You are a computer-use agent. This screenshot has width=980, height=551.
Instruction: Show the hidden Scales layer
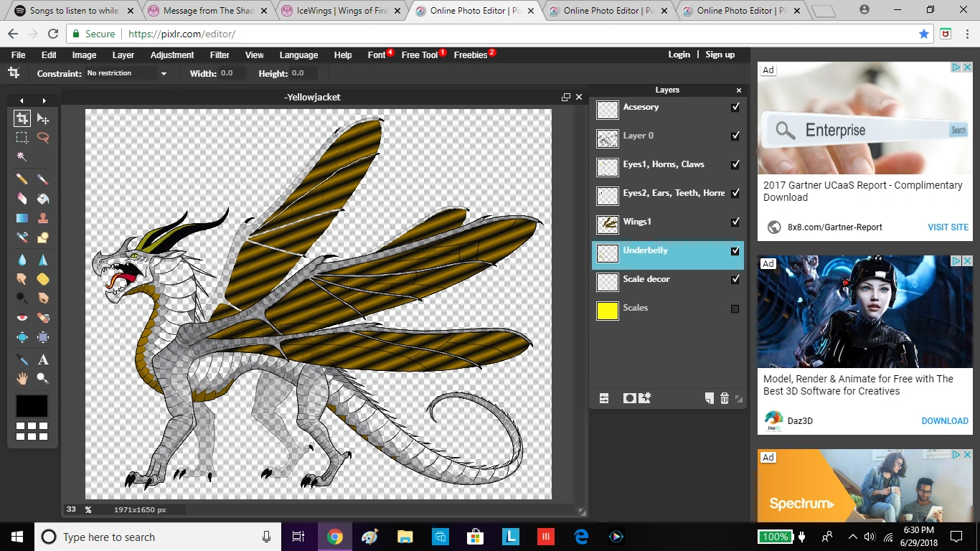pyautogui.click(x=735, y=309)
